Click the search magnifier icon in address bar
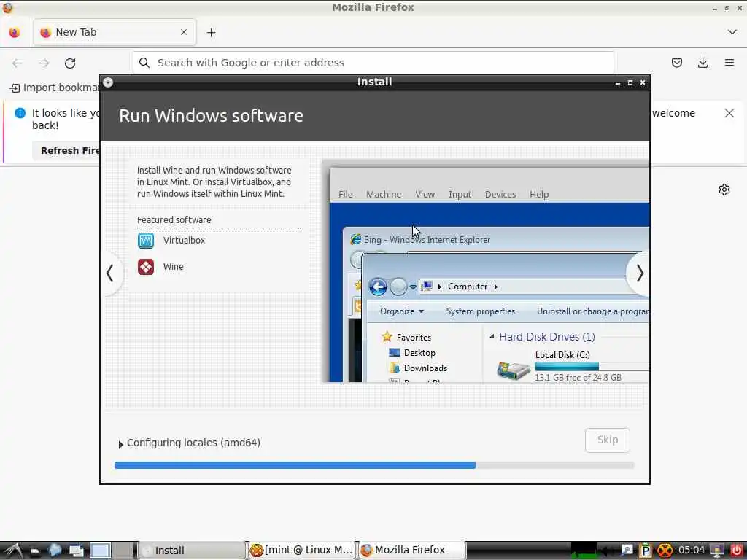This screenshot has height=560, width=747. (144, 63)
